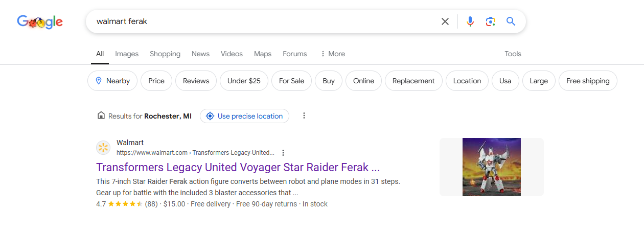Open the Tools options
This screenshot has width=644, height=233.
513,54
